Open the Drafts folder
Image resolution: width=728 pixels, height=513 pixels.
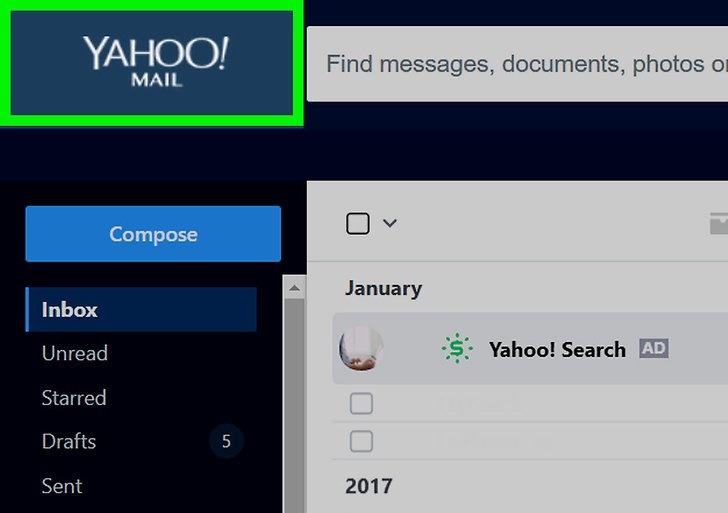[x=69, y=442]
